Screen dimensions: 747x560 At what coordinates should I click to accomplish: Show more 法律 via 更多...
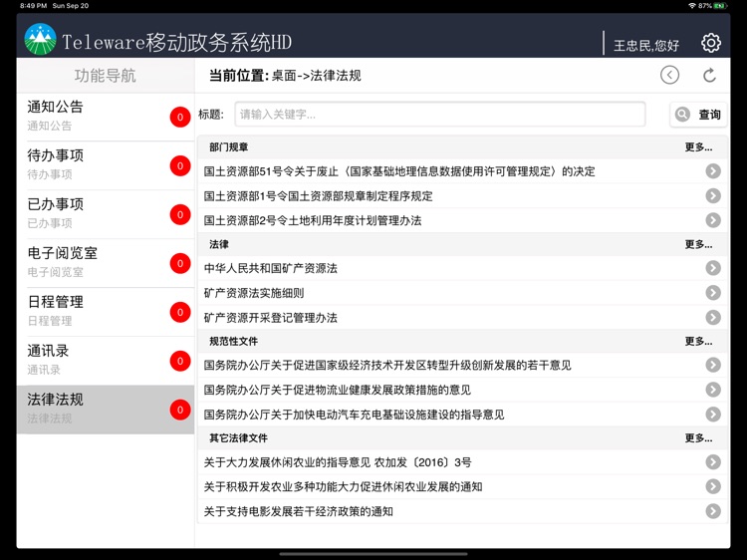pos(698,244)
